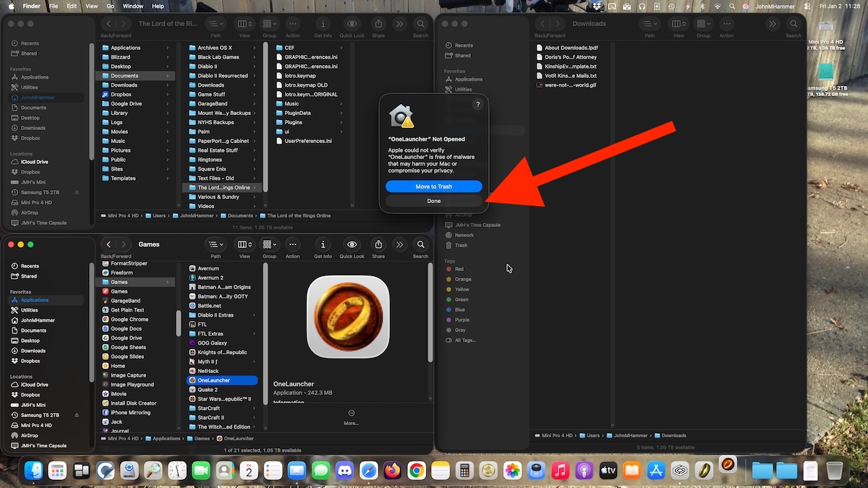Viewport: 868px width, 488px height.
Task: Open the Group dropdown in the Games window
Action: point(270,244)
